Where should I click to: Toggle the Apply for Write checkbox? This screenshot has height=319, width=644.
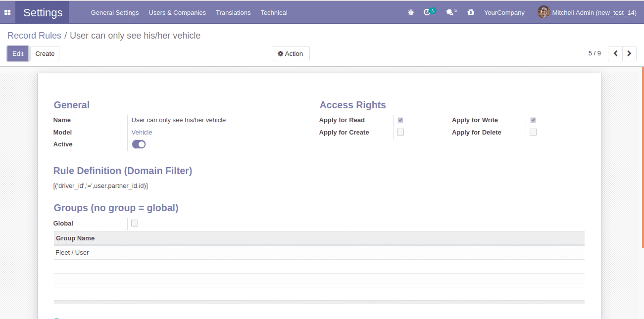(533, 120)
